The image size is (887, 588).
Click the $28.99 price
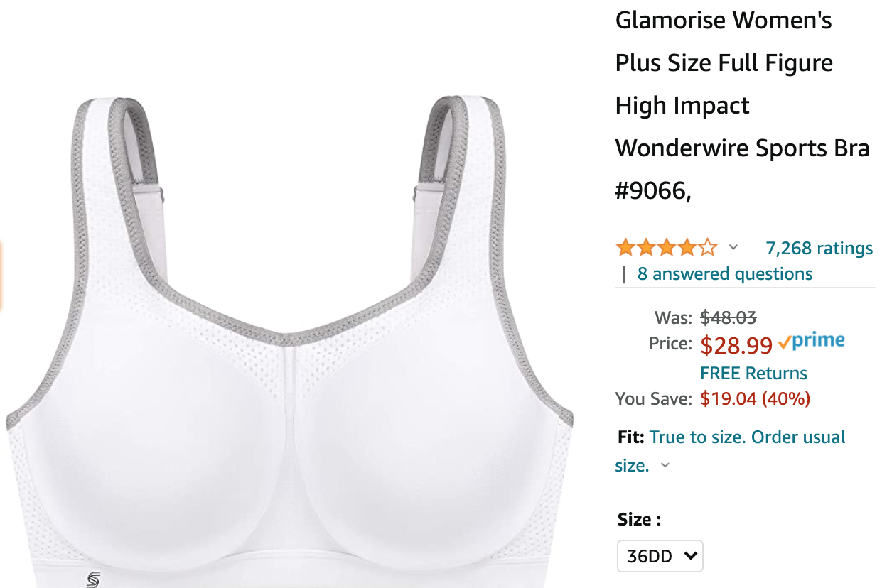(x=736, y=345)
